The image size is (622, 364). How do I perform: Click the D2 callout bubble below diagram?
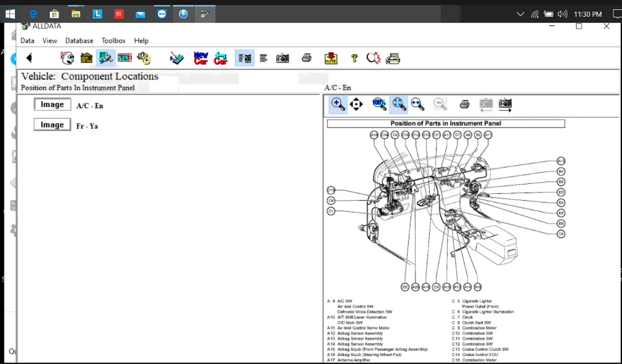point(405,287)
